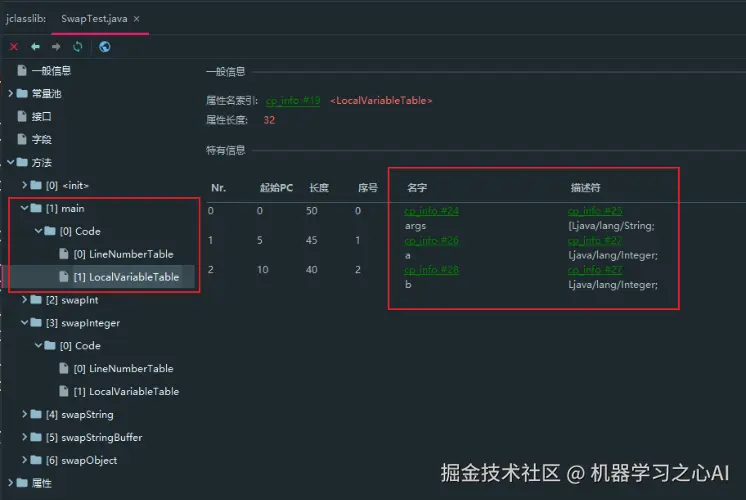Select LocalVariableTable under main's Code
The width and height of the screenshot is (746, 500).
(126, 277)
